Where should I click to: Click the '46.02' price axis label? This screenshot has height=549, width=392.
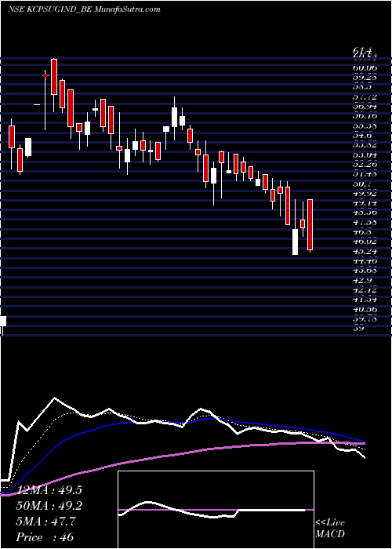[364, 242]
